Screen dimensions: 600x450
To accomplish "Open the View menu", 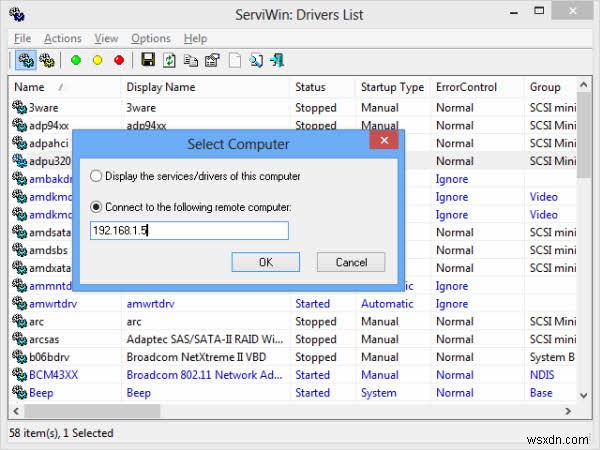I will (x=106, y=38).
